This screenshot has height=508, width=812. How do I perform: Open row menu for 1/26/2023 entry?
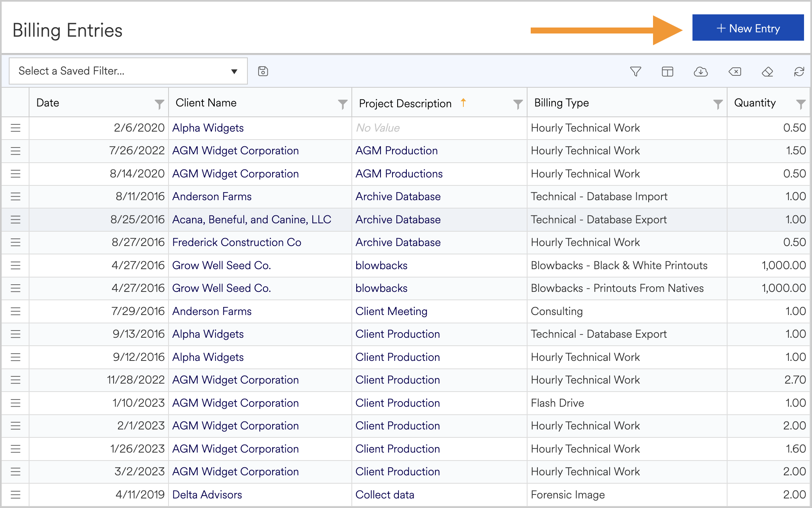click(16, 449)
